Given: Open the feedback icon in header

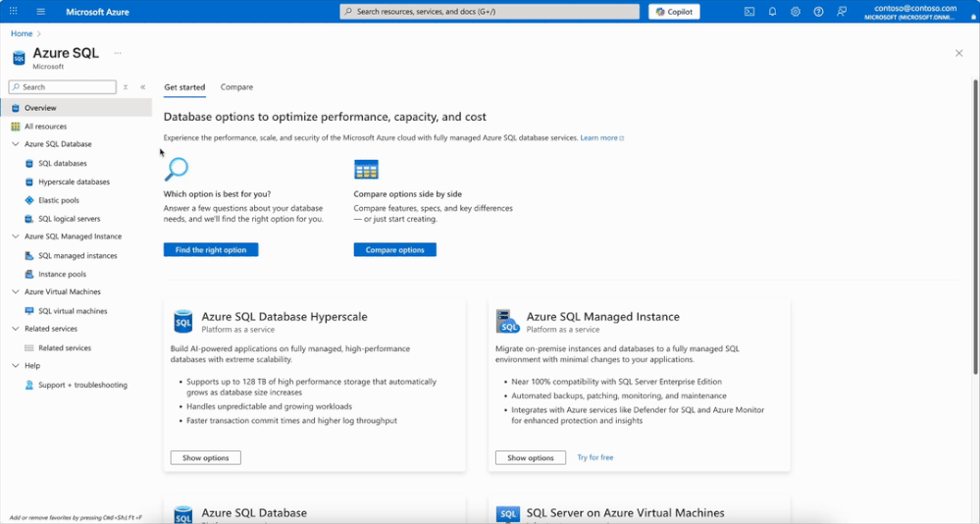Looking at the screenshot, I should [842, 11].
